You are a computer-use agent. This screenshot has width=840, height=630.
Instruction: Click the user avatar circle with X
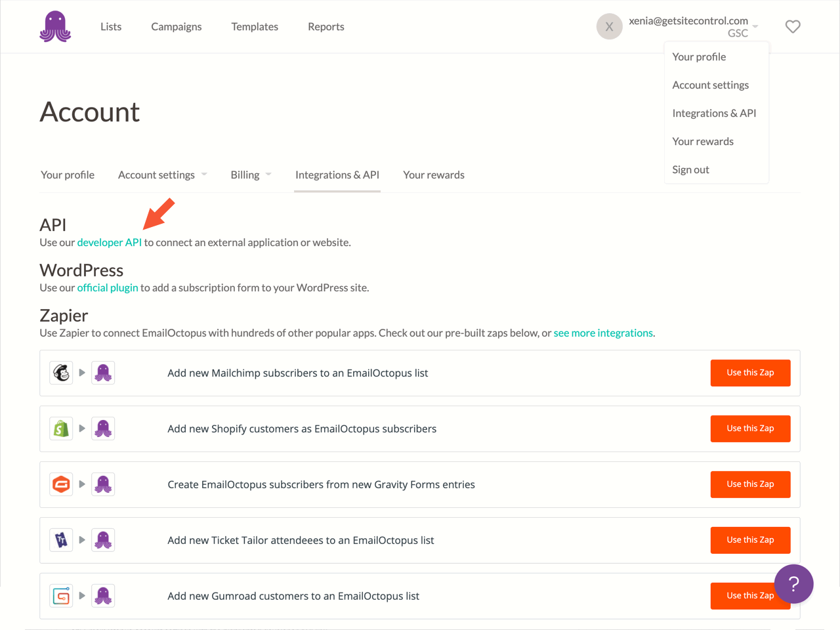pyautogui.click(x=609, y=27)
